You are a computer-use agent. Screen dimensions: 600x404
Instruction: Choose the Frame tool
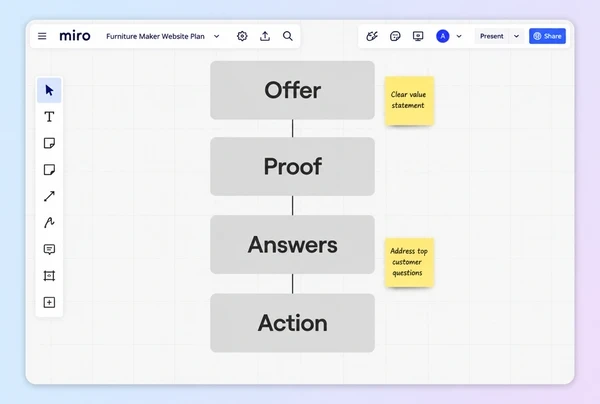point(49,276)
